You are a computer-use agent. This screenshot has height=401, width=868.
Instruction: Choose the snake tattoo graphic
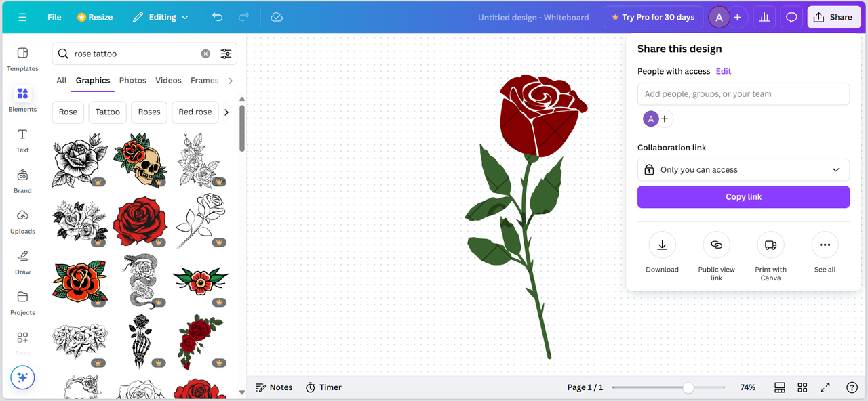pos(140,282)
